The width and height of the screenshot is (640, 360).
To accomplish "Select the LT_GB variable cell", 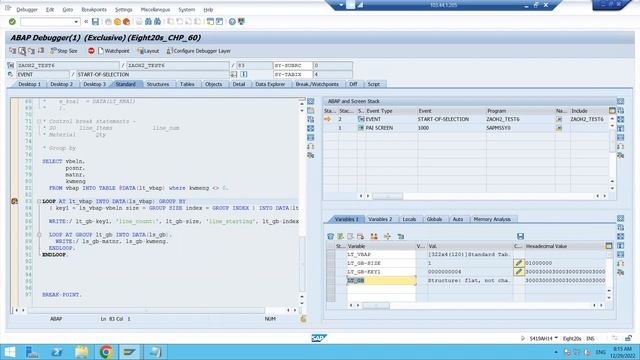I will [381, 280].
